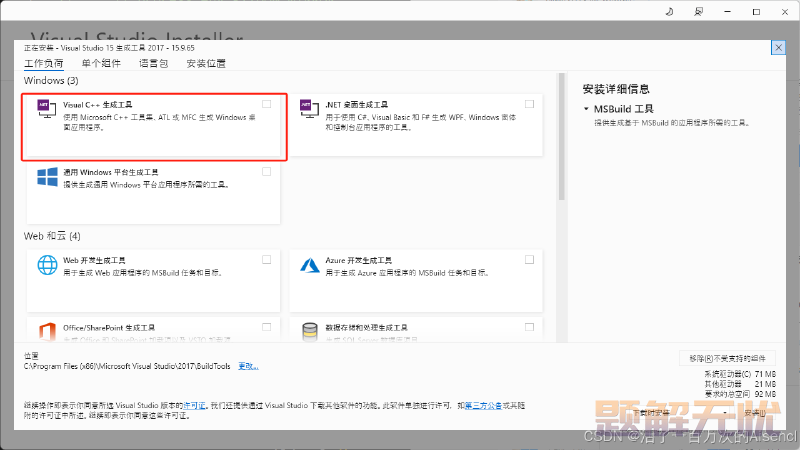Click the Visual C++ 生成工具 title text
800x450 pixels.
(97, 105)
